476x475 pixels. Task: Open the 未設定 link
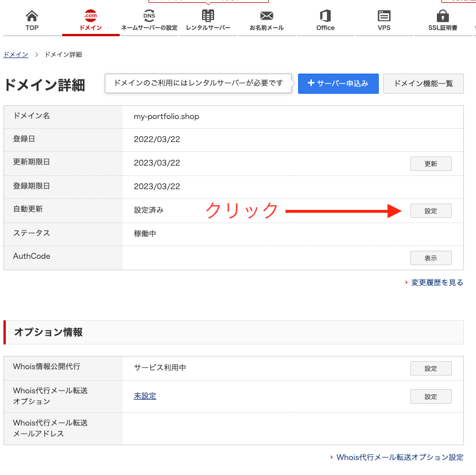click(x=144, y=396)
